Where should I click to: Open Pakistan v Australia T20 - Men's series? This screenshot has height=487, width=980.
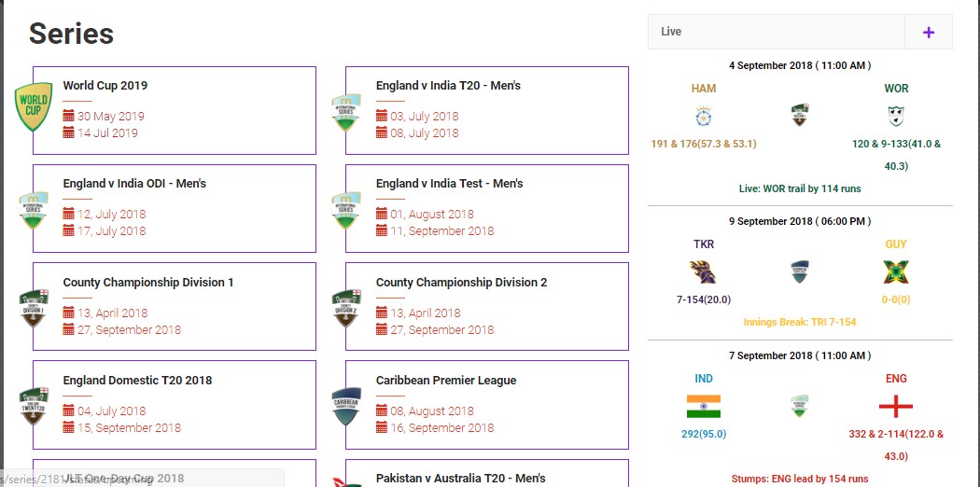click(x=460, y=478)
